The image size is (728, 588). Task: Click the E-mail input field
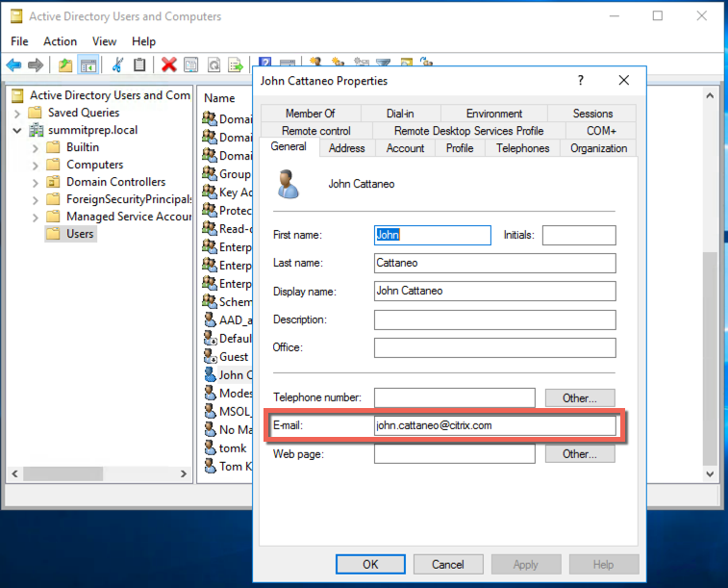[494, 425]
